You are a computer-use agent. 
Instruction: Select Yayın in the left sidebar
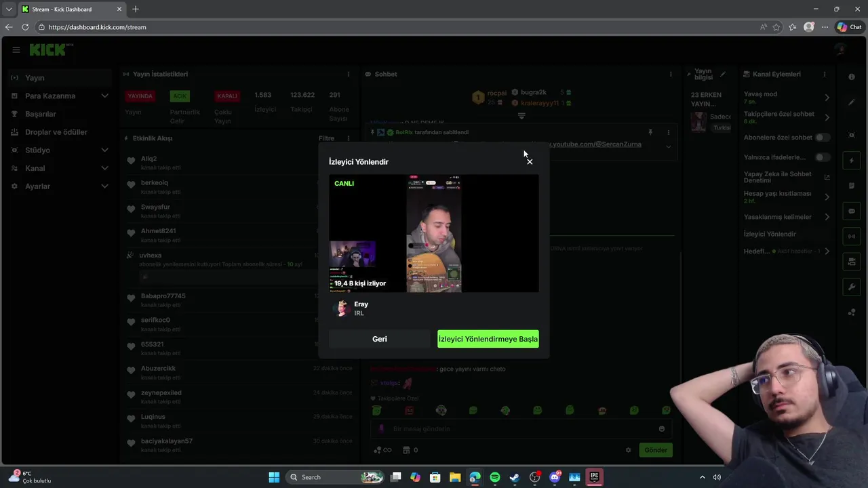tap(60, 78)
